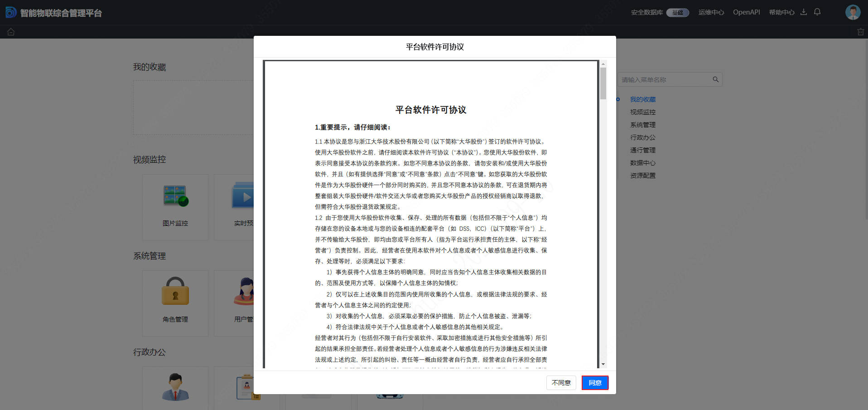
Task: Click the 同意 agree button
Action: pyautogui.click(x=595, y=383)
